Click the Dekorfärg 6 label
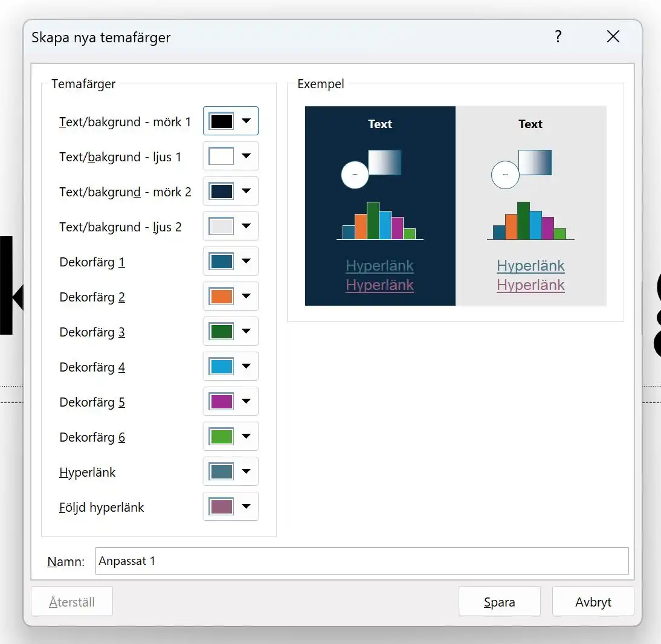Viewport: 661px width, 644px height. coord(92,437)
